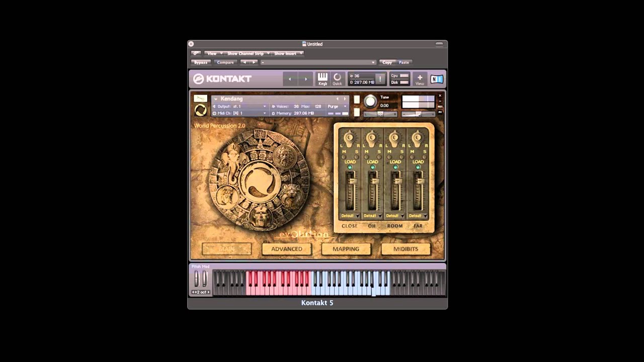This screenshot has height=362, width=644.
Task: Click the Copy button
Action: click(x=387, y=62)
